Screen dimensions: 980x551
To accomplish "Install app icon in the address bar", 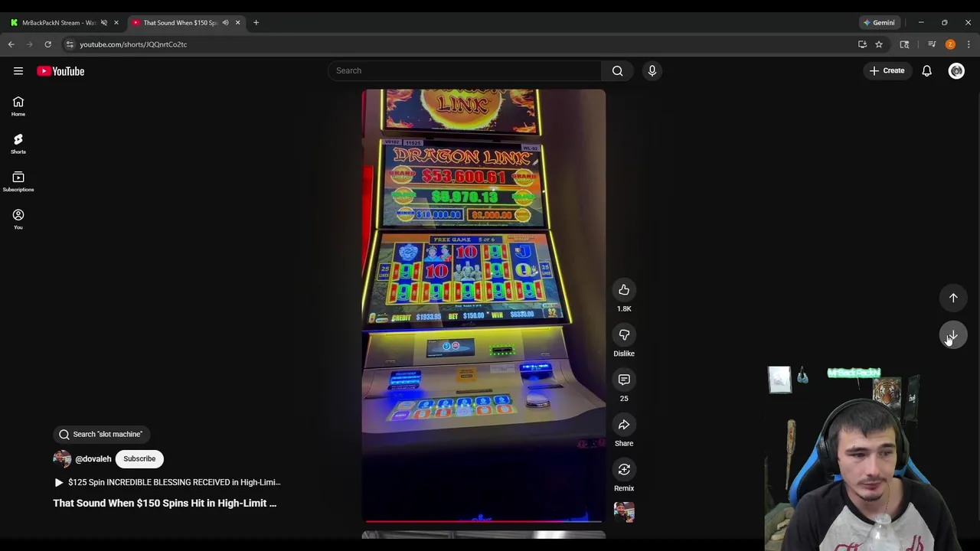I will 862,44.
